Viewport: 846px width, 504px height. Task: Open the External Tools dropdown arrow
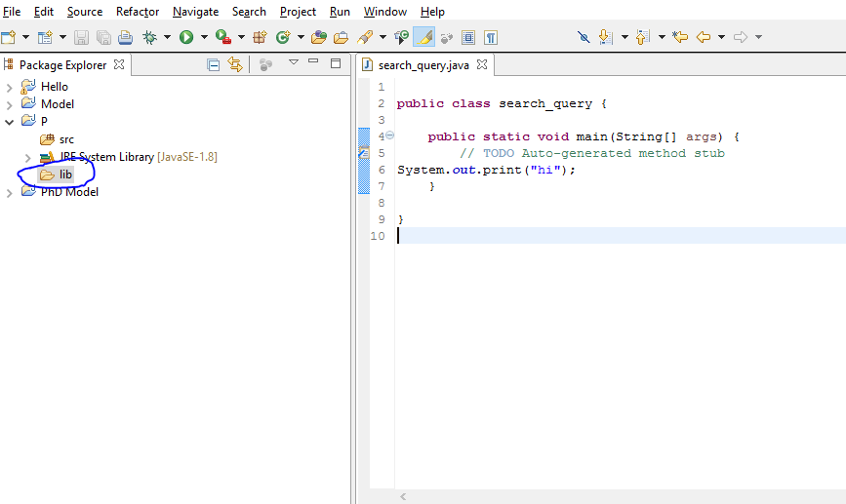241,37
